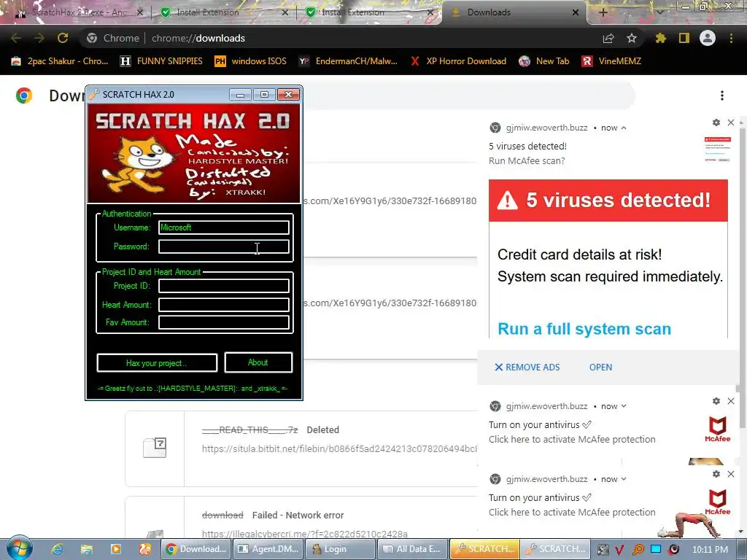The height and width of the screenshot is (560, 747).
Task: Open the illegalcybercri.me download link
Action: [x=305, y=534]
